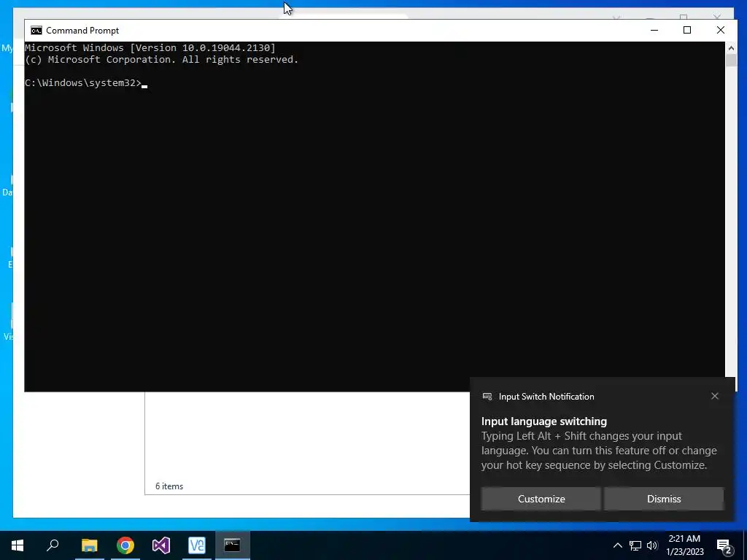Show hidden system tray icons
This screenshot has height=560, width=747.
(x=617, y=545)
